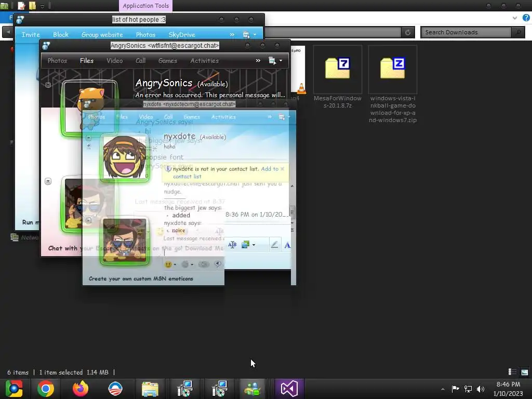Click Invite in the group chat window
This screenshot has width=532, height=399.
[x=31, y=35]
